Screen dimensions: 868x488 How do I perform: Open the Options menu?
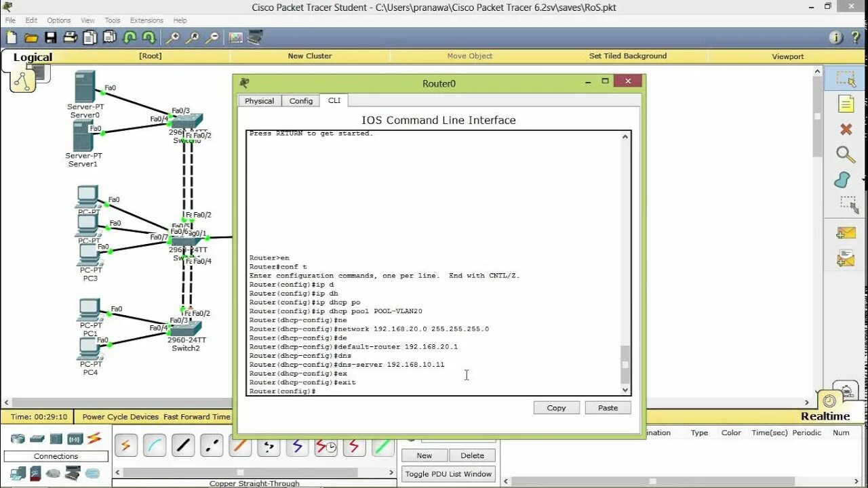tap(59, 20)
